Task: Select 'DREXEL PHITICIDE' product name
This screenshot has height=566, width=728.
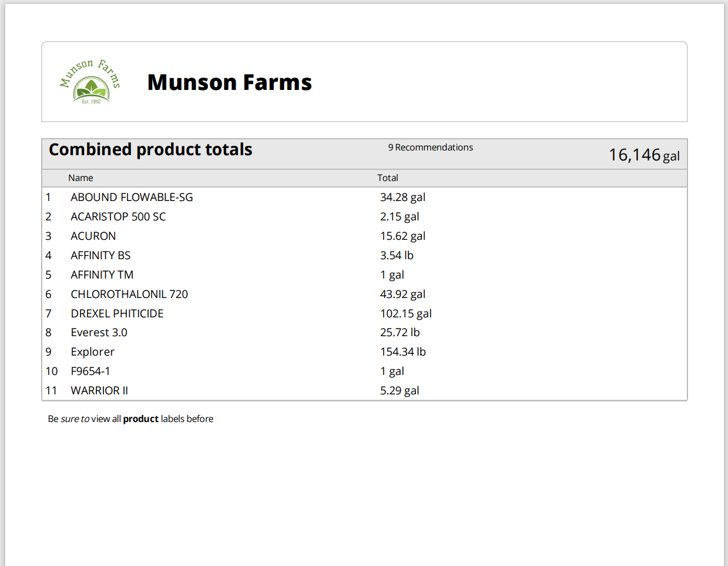Action: pos(117,314)
